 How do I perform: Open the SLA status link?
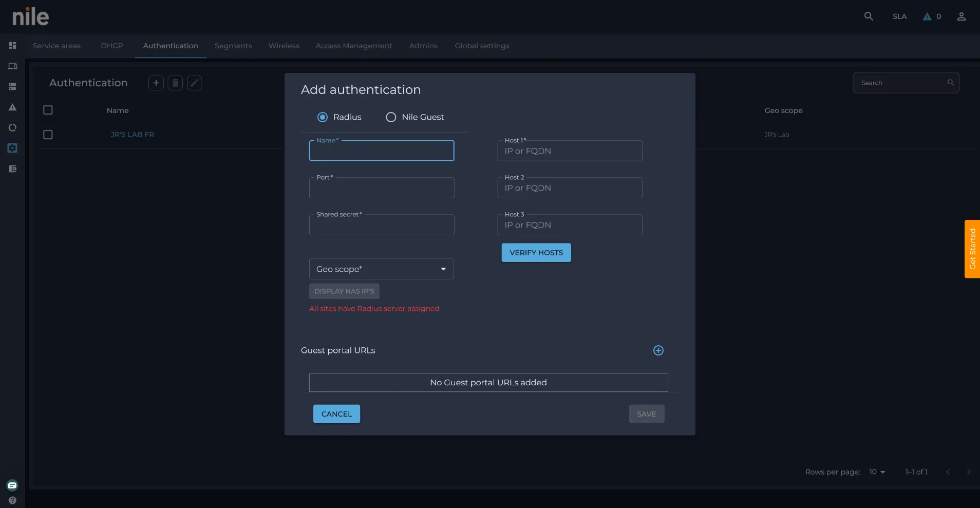tap(899, 16)
